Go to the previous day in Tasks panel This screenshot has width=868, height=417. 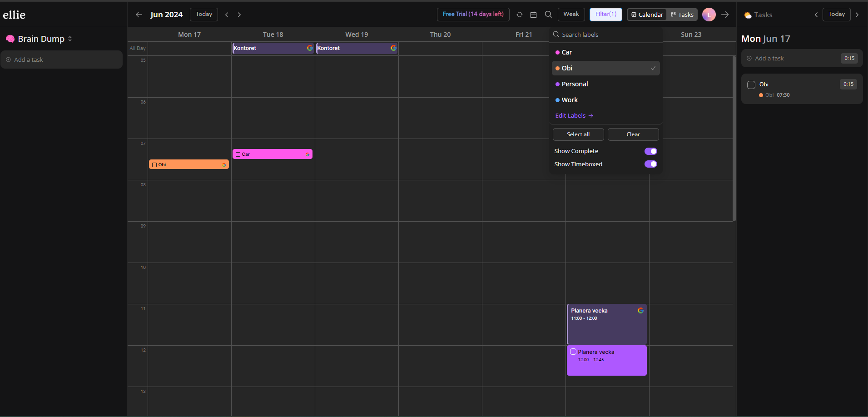816,15
